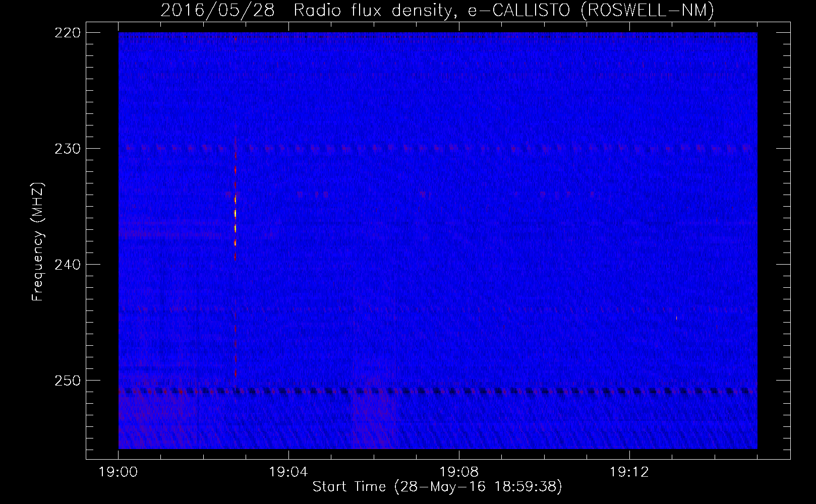Click the 250 frequency tick label
Image resolution: width=816 pixels, height=504 pixels.
coord(67,381)
